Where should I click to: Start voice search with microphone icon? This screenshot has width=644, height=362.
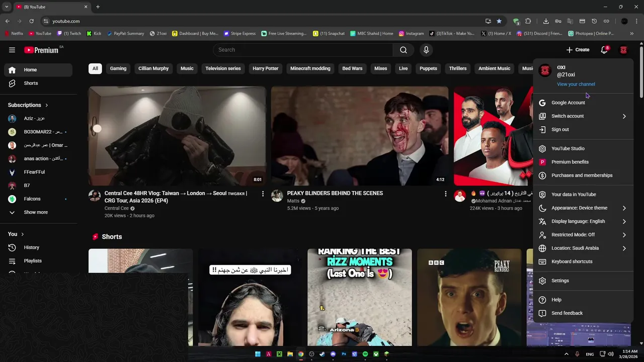click(426, 50)
